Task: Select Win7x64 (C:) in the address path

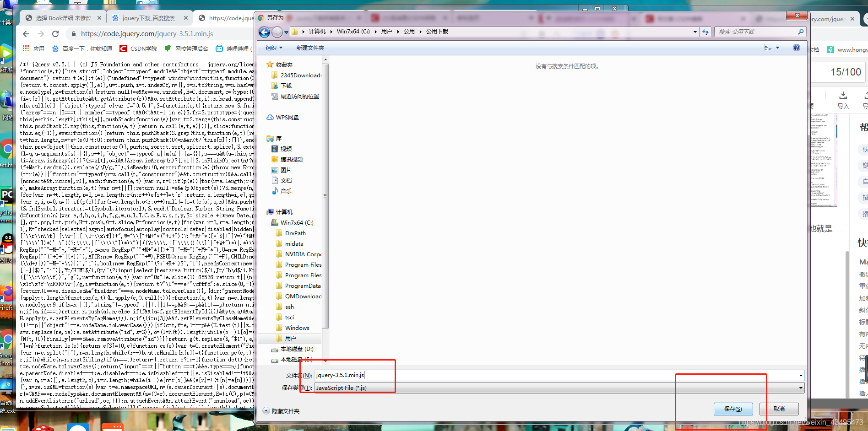Action: point(353,32)
